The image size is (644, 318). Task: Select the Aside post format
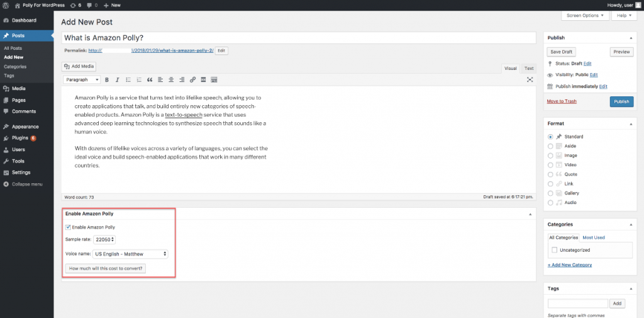[550, 146]
